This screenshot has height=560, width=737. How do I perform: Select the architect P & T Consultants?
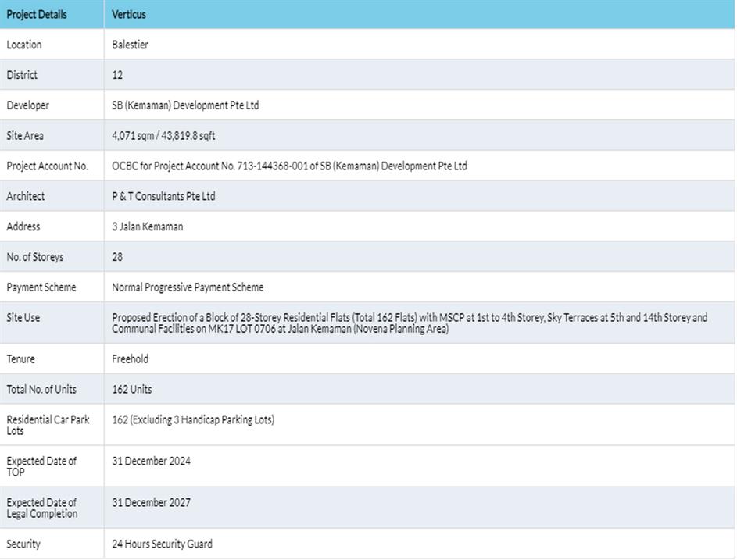(x=163, y=196)
